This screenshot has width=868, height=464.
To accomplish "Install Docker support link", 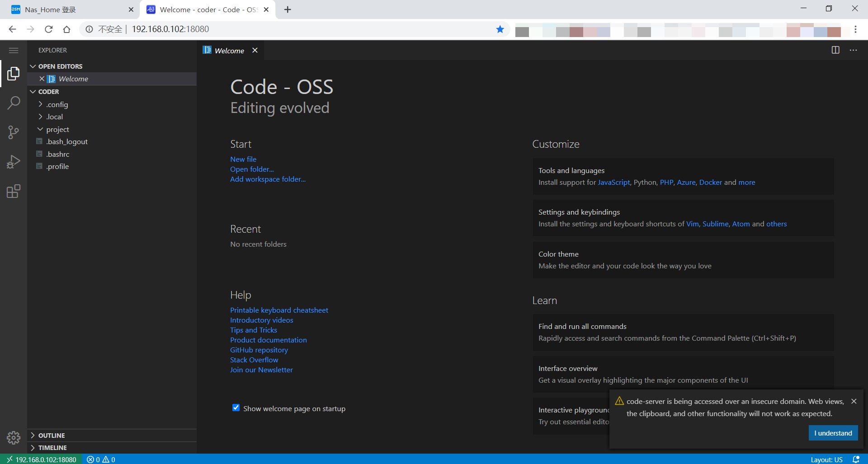I will [710, 182].
